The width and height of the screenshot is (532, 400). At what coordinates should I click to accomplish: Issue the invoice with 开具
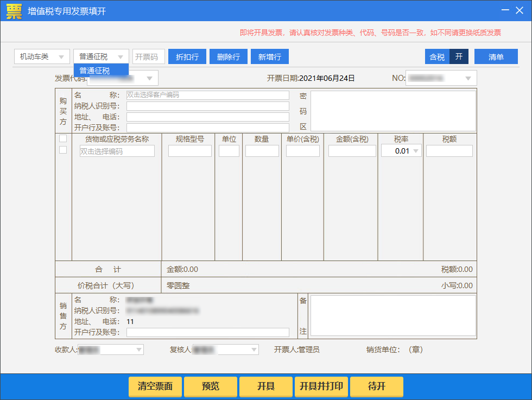pyautogui.click(x=266, y=386)
